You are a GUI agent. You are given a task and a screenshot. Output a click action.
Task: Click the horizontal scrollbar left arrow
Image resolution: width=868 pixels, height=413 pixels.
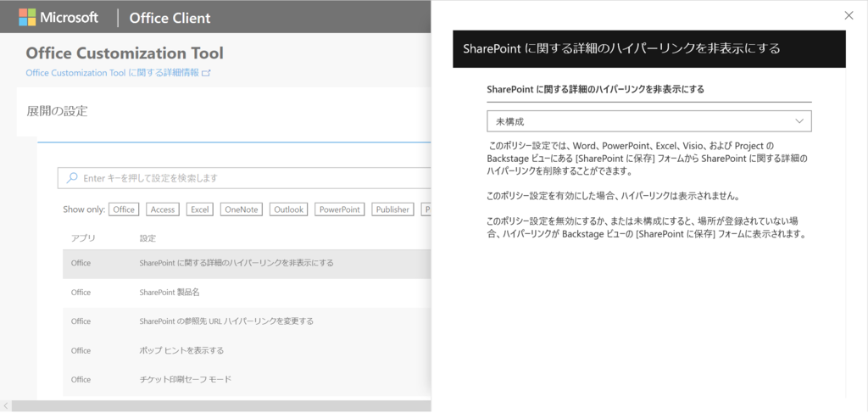pos(6,406)
